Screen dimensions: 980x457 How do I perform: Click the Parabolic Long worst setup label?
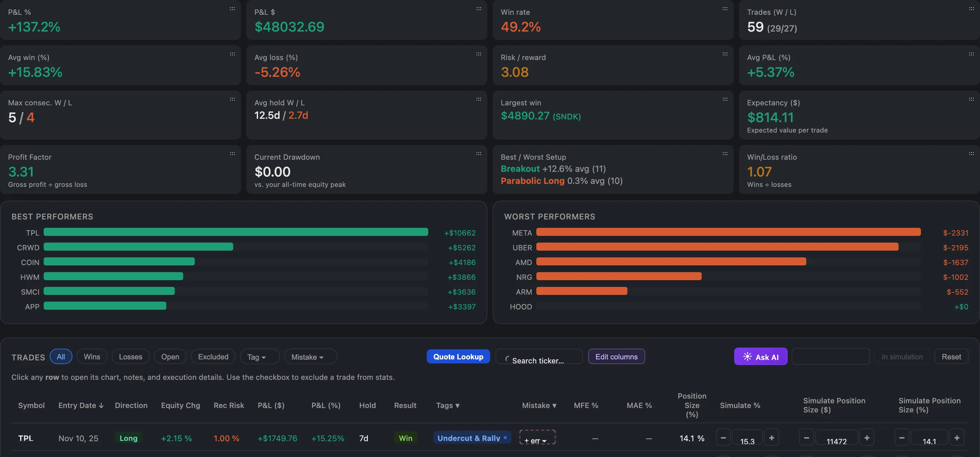tap(533, 181)
